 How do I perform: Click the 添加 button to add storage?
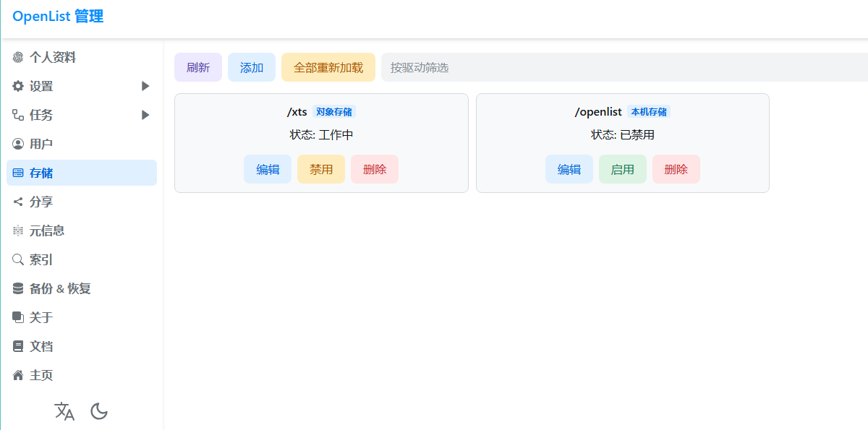coord(252,67)
